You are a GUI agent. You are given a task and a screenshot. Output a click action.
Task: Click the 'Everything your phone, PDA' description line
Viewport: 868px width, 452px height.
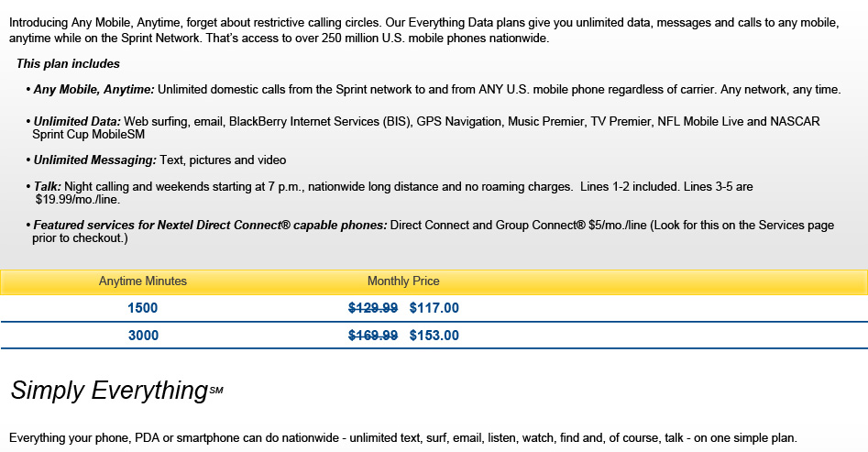(403, 438)
